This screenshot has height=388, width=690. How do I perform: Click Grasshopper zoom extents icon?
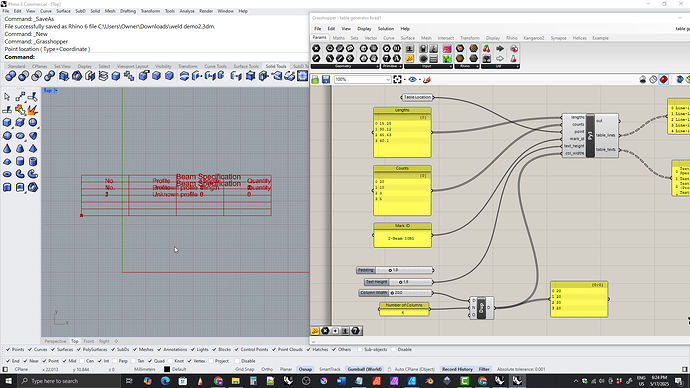(x=397, y=80)
